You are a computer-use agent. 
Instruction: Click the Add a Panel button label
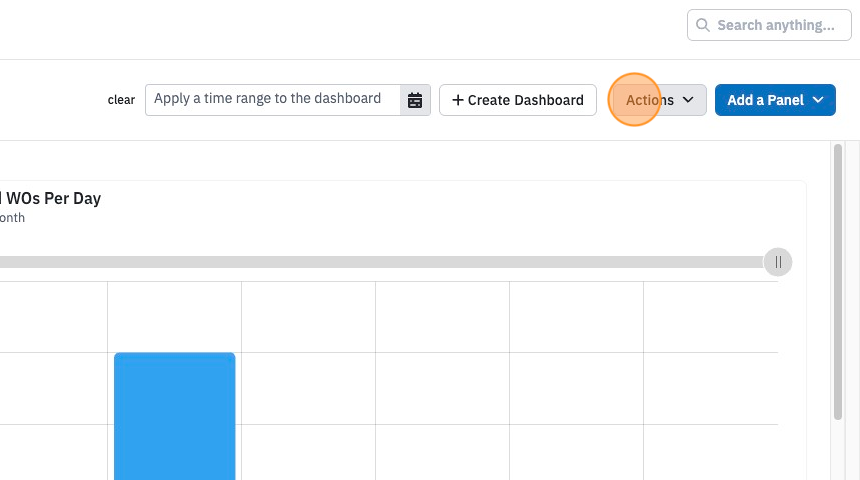click(x=766, y=100)
